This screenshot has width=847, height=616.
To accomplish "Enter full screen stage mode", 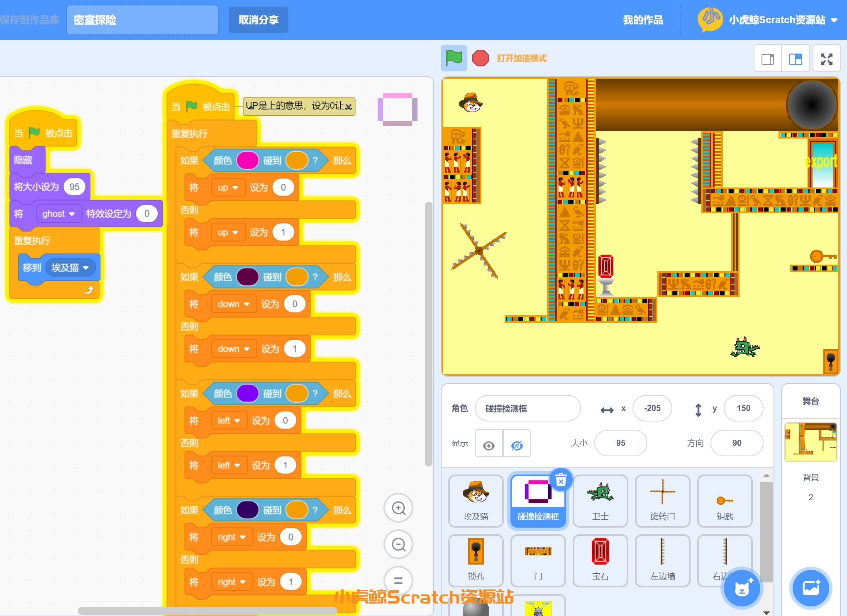I will (826, 59).
